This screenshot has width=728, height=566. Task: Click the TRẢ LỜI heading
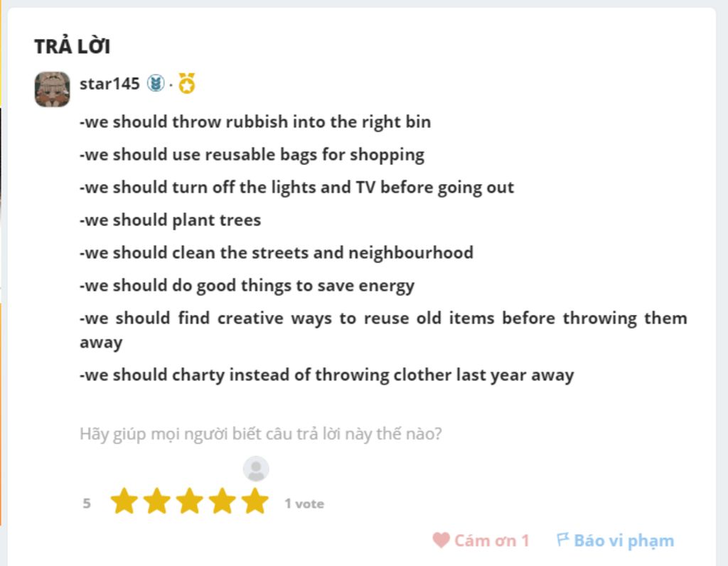[72, 46]
